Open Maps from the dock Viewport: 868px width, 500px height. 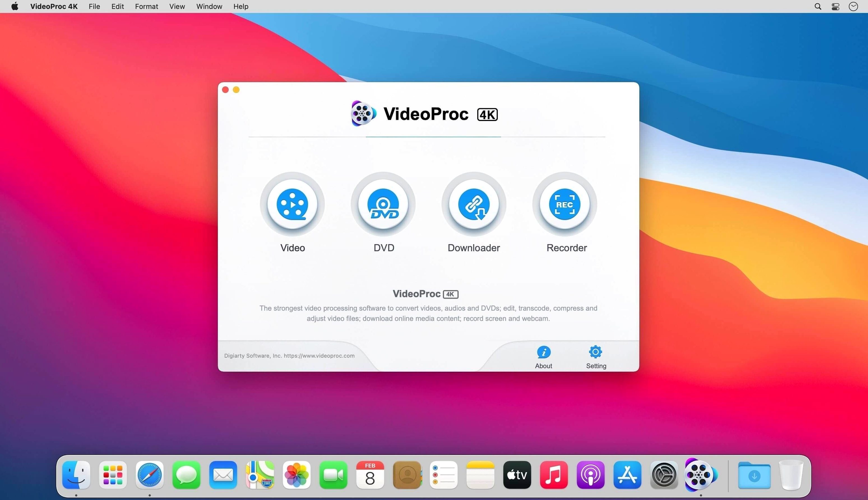coord(260,475)
